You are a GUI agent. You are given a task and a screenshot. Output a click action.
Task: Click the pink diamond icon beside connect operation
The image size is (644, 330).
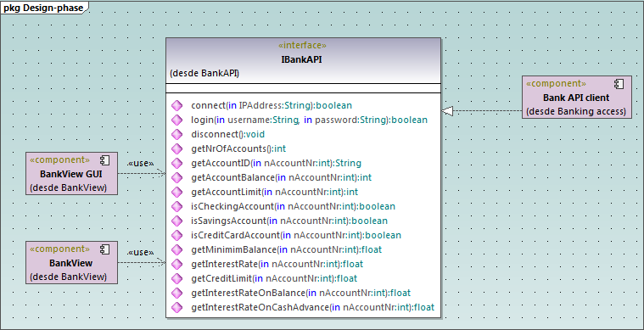176,105
